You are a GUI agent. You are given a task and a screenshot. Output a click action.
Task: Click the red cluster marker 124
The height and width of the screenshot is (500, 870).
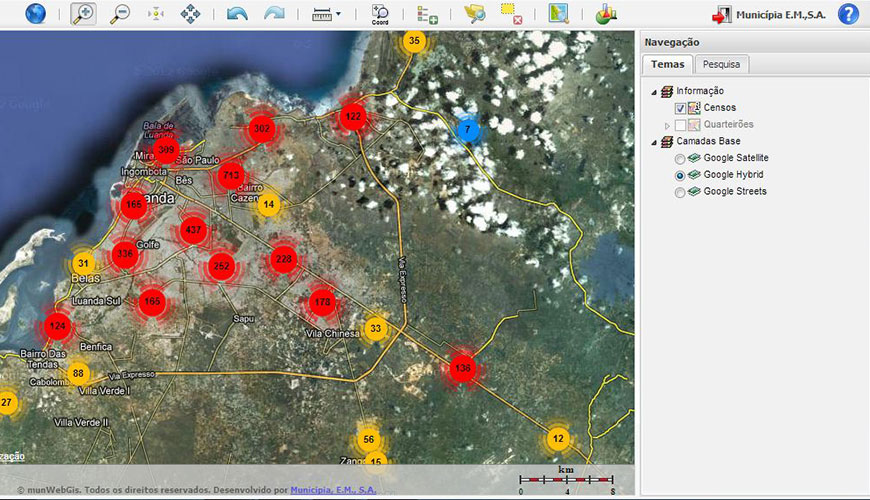(x=57, y=326)
